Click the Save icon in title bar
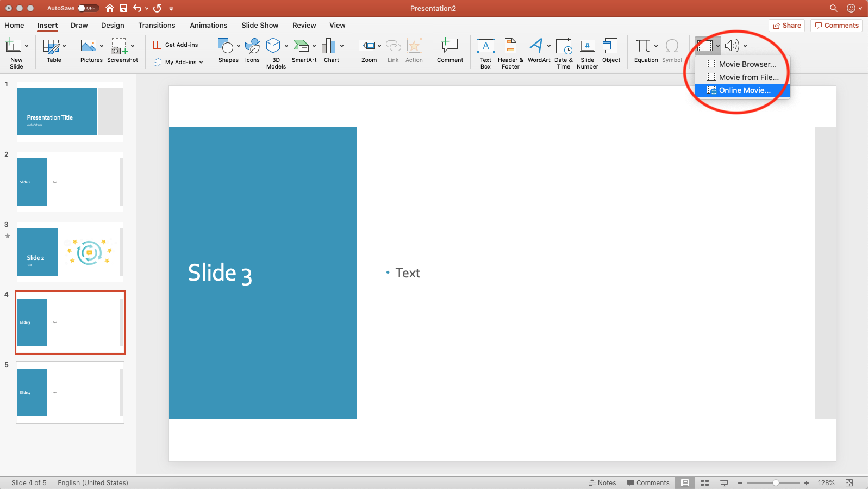This screenshot has width=868, height=489. pos(123,8)
